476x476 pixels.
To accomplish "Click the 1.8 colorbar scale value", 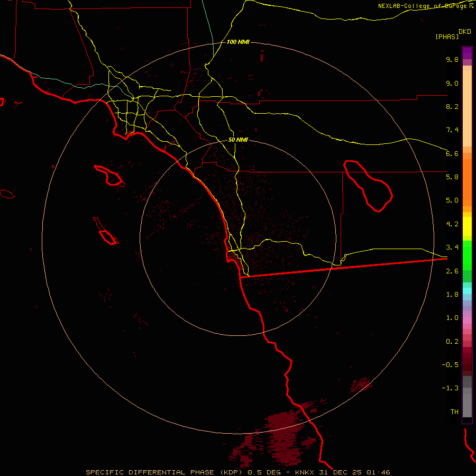I will tap(452, 295).
